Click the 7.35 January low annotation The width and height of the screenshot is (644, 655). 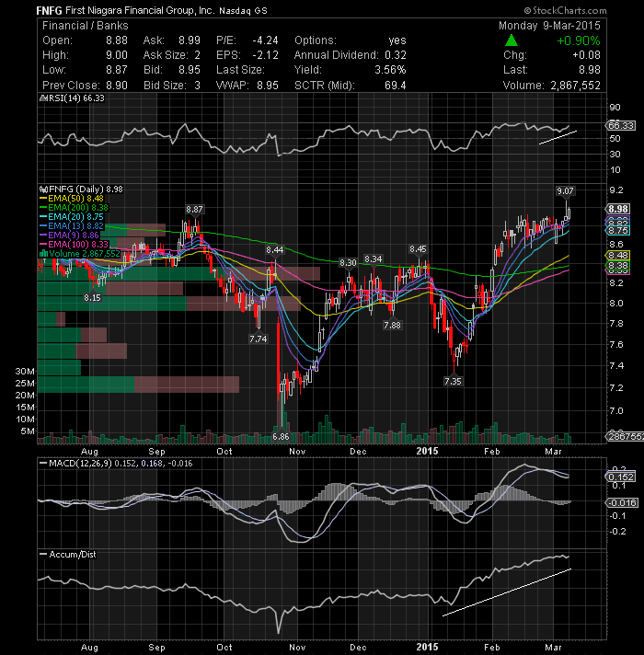454,381
